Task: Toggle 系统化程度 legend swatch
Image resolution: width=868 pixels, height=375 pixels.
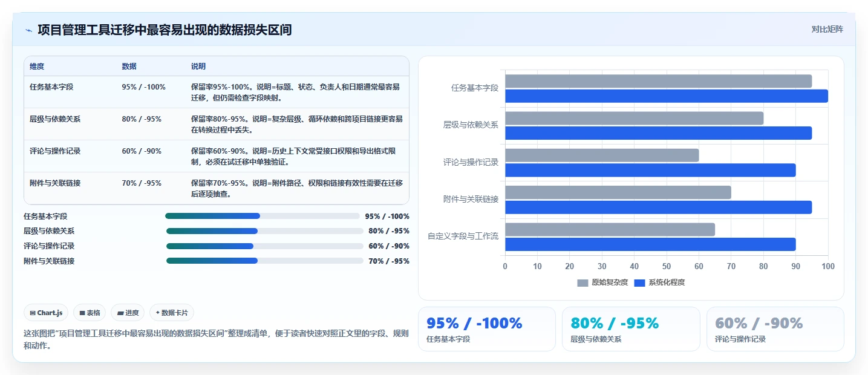Action: [639, 282]
